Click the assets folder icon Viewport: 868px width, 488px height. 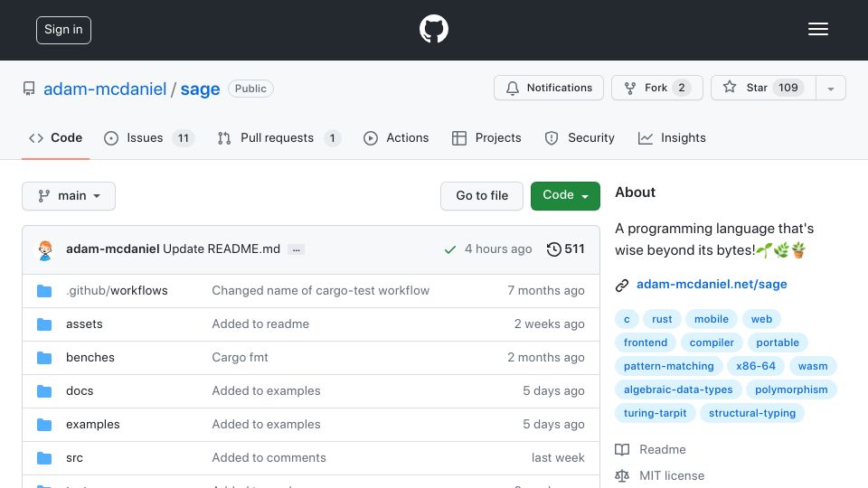pyautogui.click(x=44, y=324)
